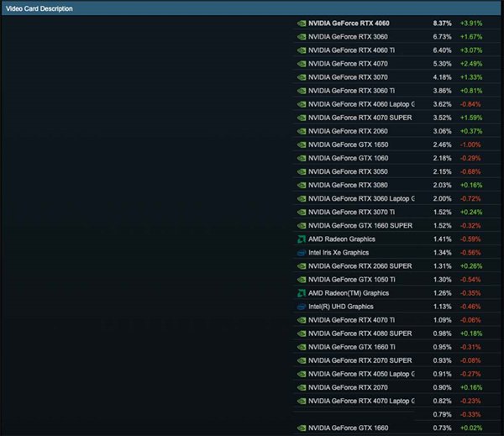Click the NVIDIA icon next to RTX 3070
The width and height of the screenshot is (504, 436).
pyautogui.click(x=302, y=77)
